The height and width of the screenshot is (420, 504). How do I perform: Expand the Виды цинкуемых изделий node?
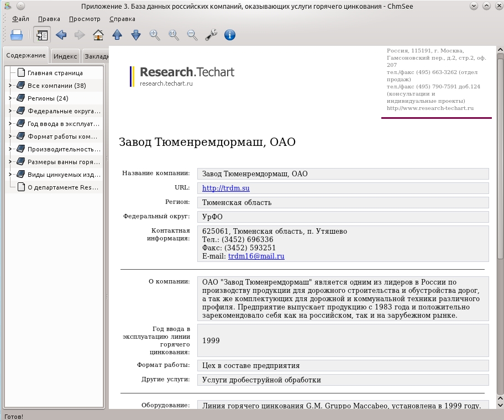point(10,175)
